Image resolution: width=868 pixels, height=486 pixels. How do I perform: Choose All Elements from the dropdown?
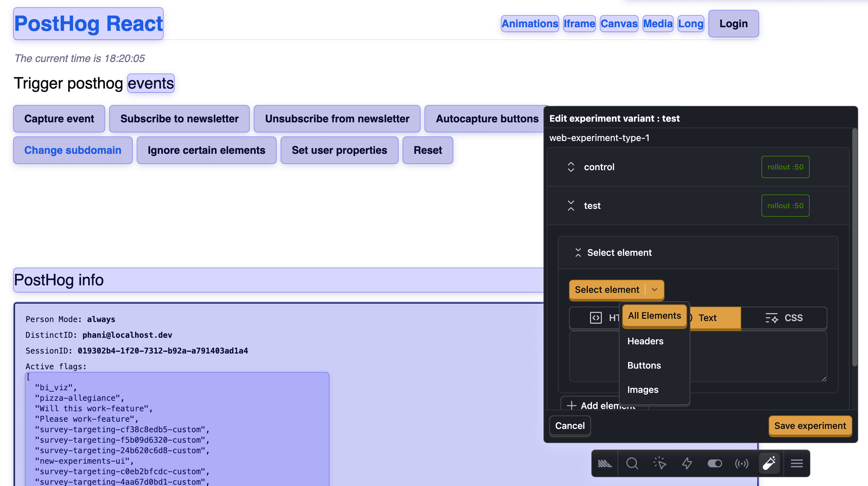coord(654,315)
